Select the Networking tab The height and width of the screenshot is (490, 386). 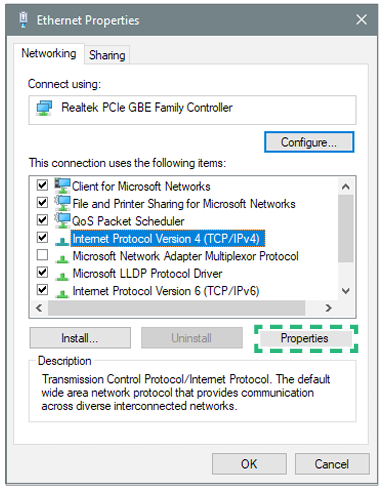(49, 53)
